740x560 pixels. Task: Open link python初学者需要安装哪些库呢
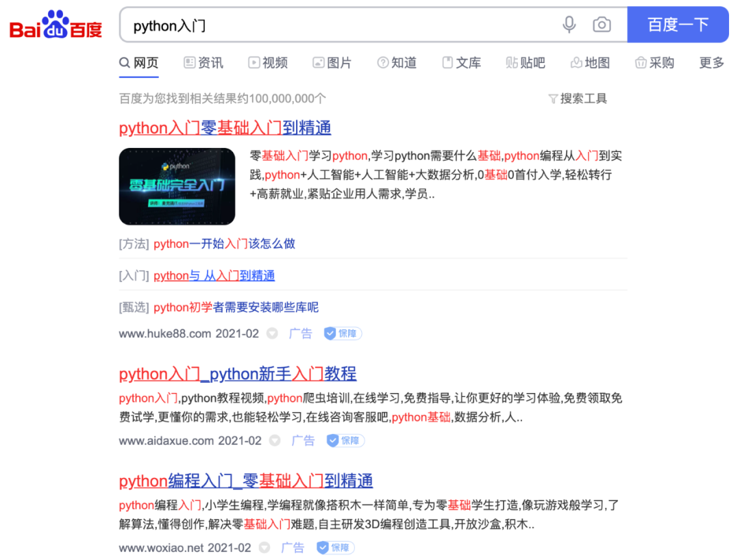pyautogui.click(x=236, y=307)
